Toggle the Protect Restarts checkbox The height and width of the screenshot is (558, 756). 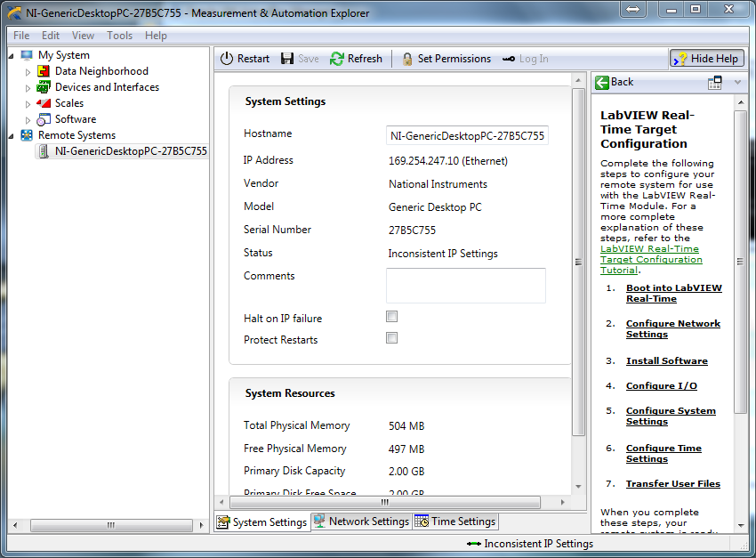click(x=391, y=338)
